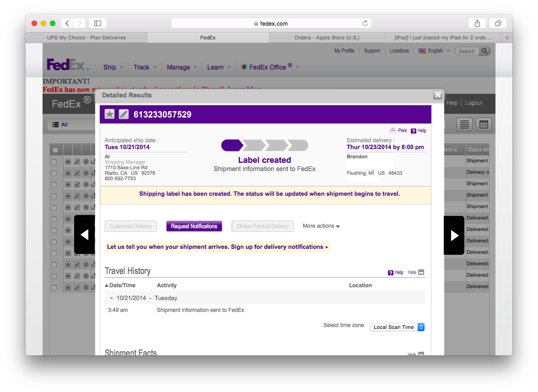Click the fedex.com address bar

click(x=271, y=23)
